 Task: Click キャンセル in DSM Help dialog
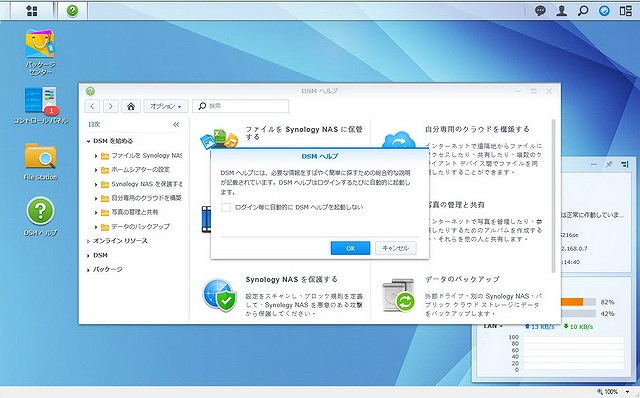point(396,248)
